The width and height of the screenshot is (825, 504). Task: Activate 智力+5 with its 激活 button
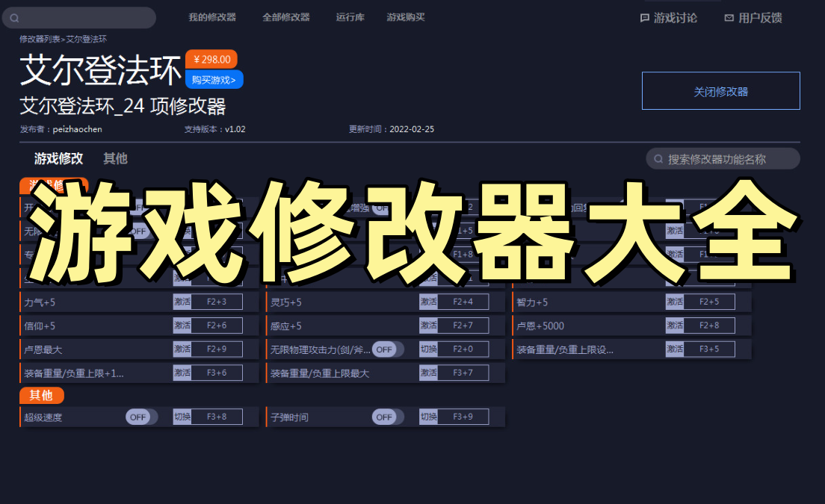click(x=675, y=302)
